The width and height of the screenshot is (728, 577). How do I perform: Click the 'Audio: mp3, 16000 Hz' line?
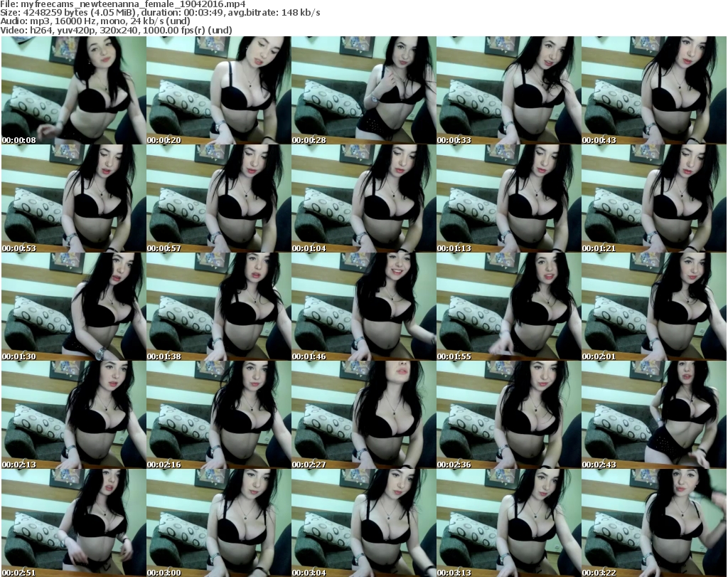coord(95,21)
